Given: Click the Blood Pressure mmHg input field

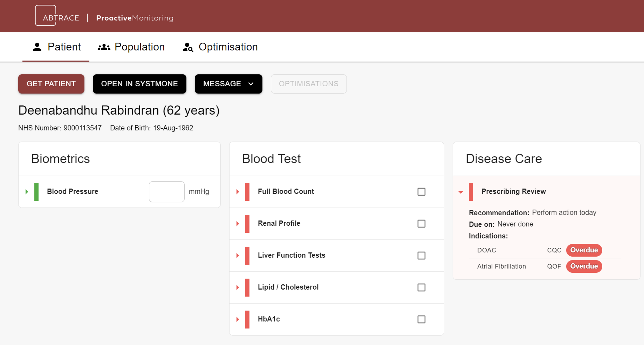Looking at the screenshot, I should coord(167,192).
